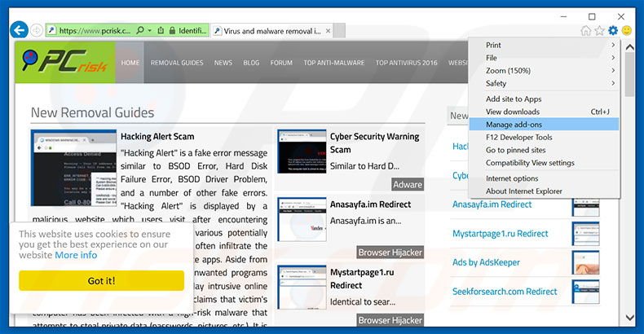Open Compatibility View settings

click(545, 163)
